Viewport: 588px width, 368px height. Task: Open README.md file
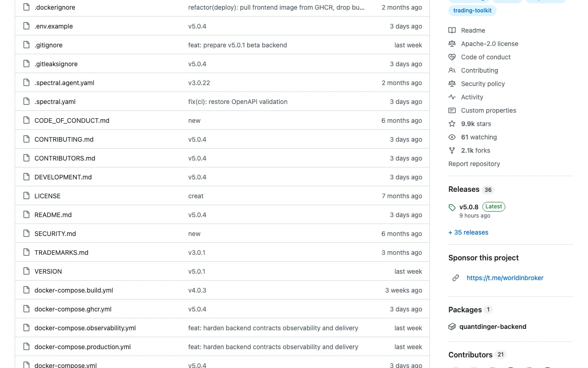[x=53, y=215]
